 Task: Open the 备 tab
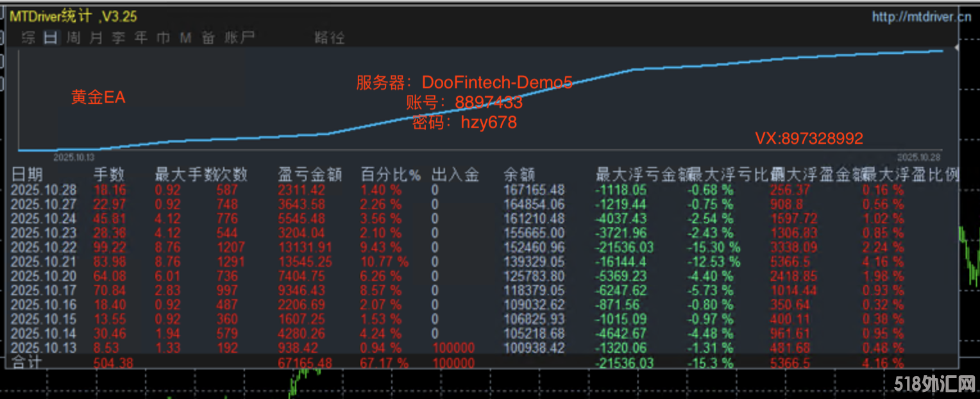[208, 38]
